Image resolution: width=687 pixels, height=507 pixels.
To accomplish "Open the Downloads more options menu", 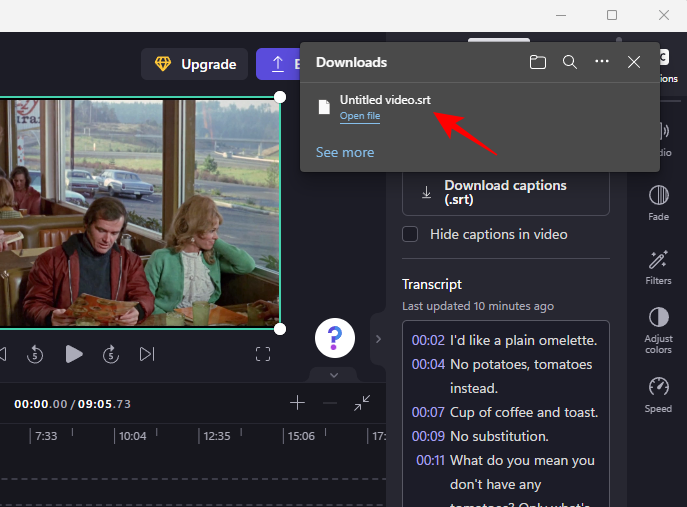I will pos(602,62).
